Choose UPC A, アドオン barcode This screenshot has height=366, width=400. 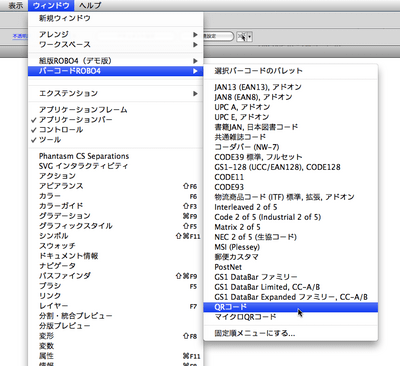point(291,107)
